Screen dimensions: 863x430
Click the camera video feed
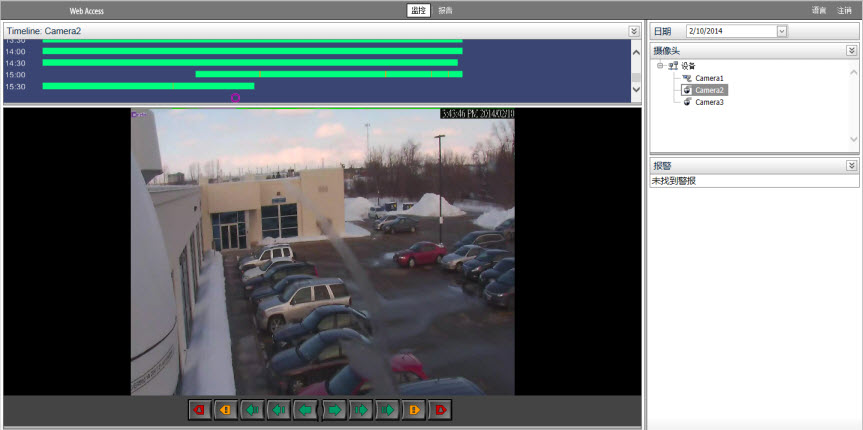[323, 252]
